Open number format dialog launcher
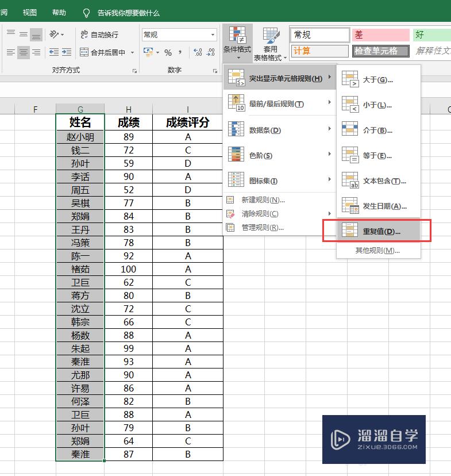Screen dimensions: 451x476 pos(215,71)
